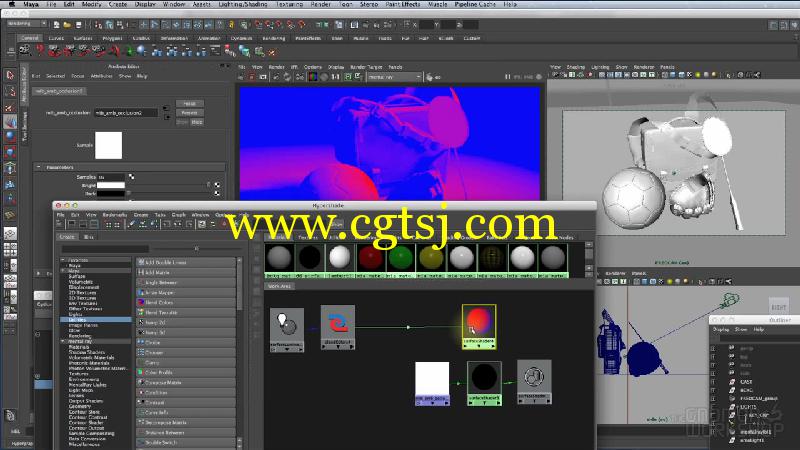Choose the Lasso select tool in toolbox
This screenshot has width=800, height=450.
coord(10,91)
